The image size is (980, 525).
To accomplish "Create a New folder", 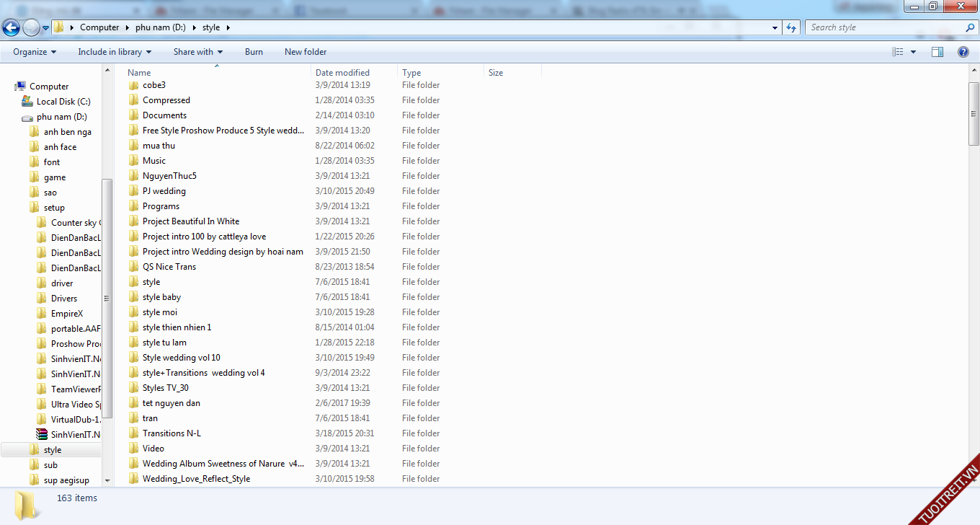I will [306, 52].
